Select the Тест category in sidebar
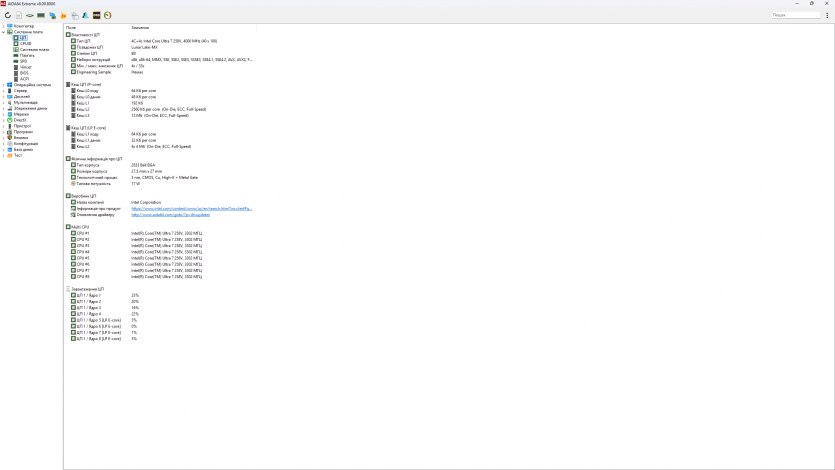The image size is (835, 470). coord(17,155)
